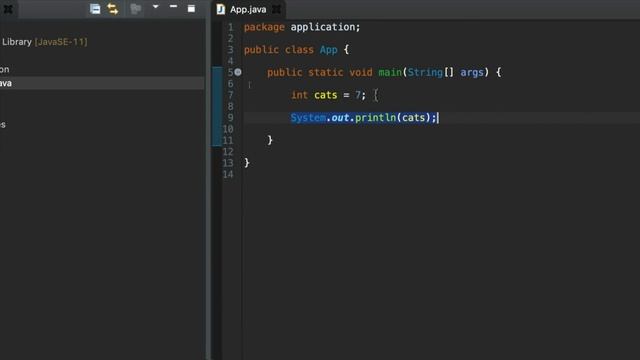Click the 'class' keyword on line 3
The width and height of the screenshot is (640, 360).
click(299, 50)
